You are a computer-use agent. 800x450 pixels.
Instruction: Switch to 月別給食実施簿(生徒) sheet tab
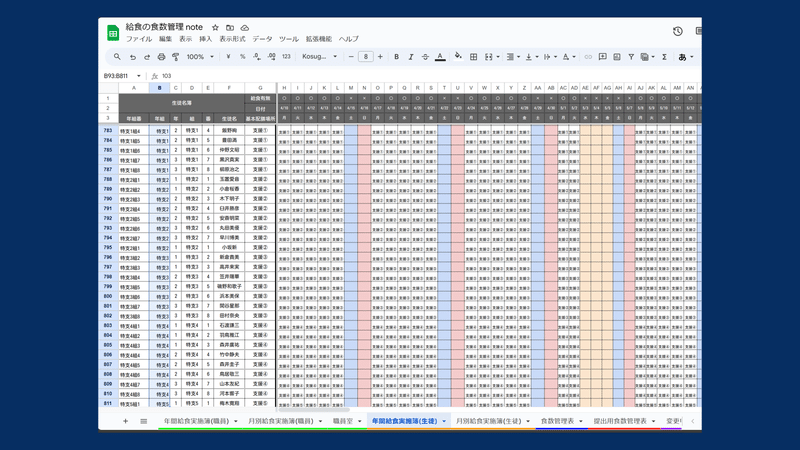click(x=488, y=421)
